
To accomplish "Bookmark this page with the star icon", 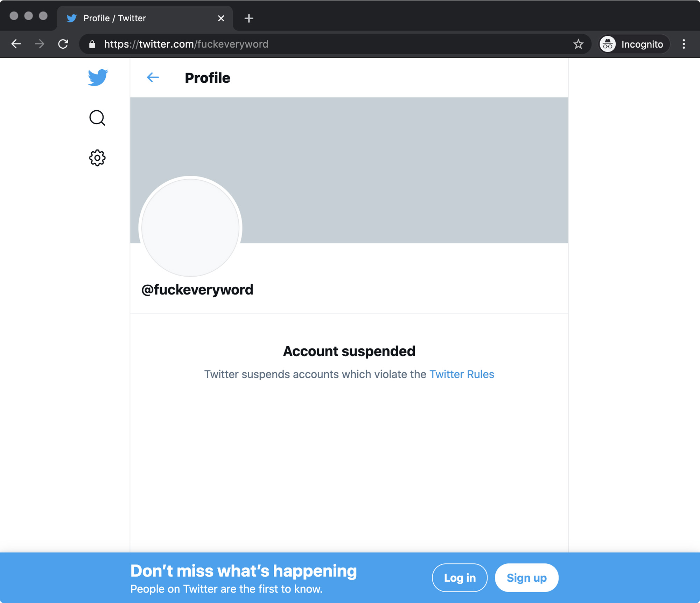I will pyautogui.click(x=578, y=44).
